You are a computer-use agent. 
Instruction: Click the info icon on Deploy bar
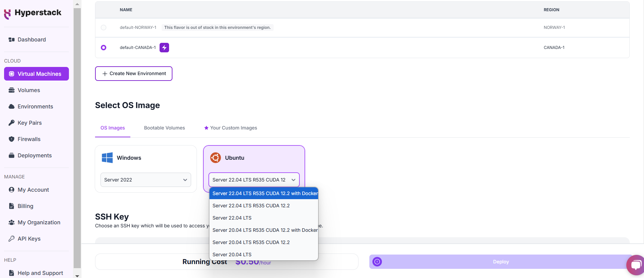point(377,262)
